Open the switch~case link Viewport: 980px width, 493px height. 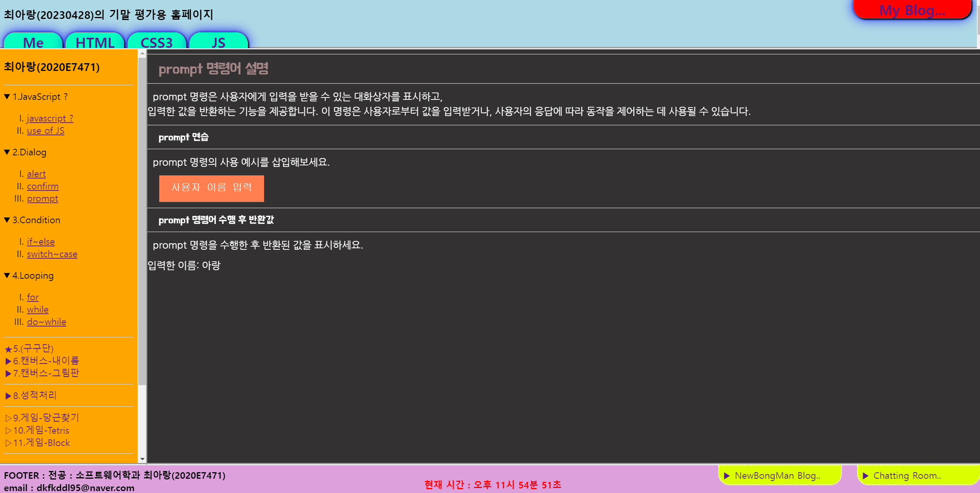[52, 254]
